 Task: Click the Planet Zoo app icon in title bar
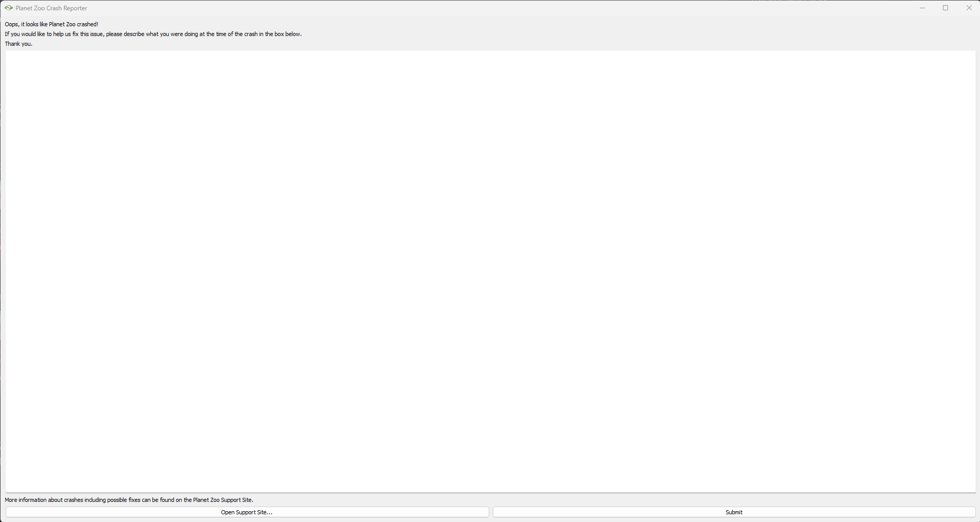coord(8,8)
